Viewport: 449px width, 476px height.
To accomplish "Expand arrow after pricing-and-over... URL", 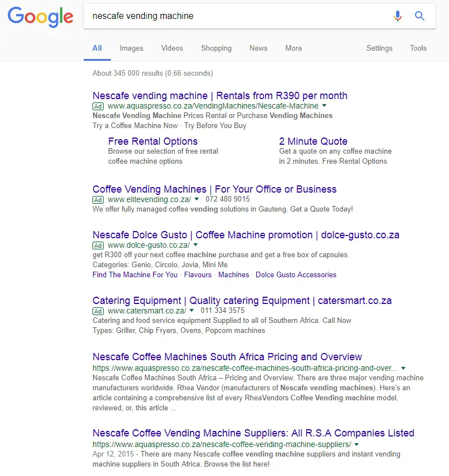I will tap(403, 368).
